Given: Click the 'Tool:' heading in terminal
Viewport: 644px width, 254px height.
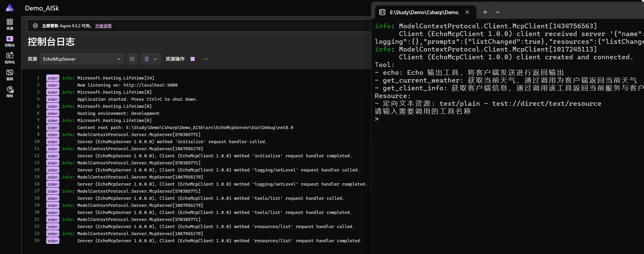Looking at the screenshot, I should pyautogui.click(x=385, y=65).
